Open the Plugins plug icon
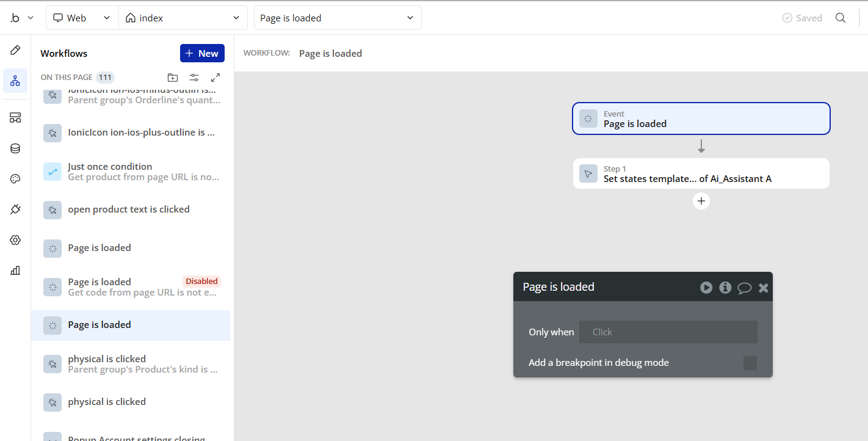The height and width of the screenshot is (441, 868). (15, 210)
